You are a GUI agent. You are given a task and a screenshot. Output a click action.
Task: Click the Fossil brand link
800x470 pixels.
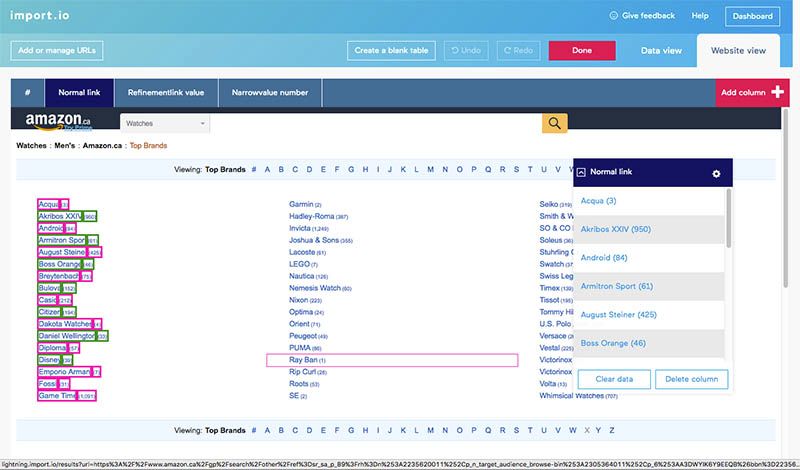coord(47,384)
